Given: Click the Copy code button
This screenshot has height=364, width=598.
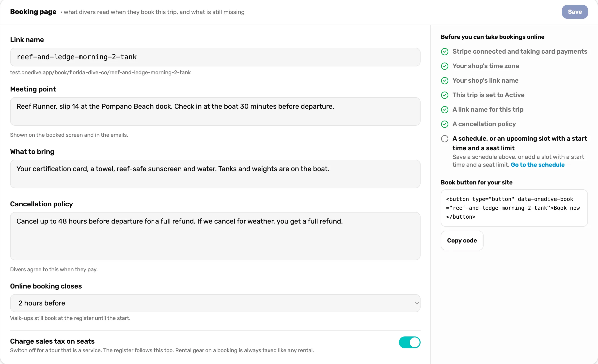Looking at the screenshot, I should coord(462,241).
